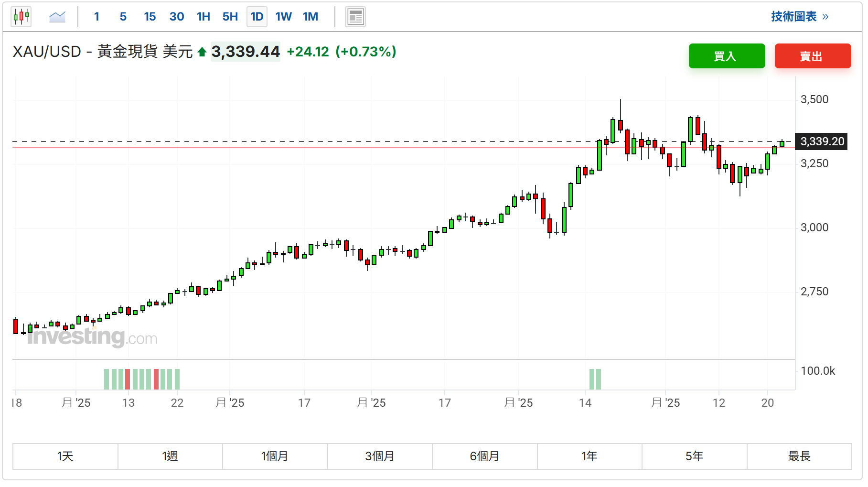Image resolution: width=868 pixels, height=487 pixels.
Task: Select the 1M interval
Action: coord(311,17)
